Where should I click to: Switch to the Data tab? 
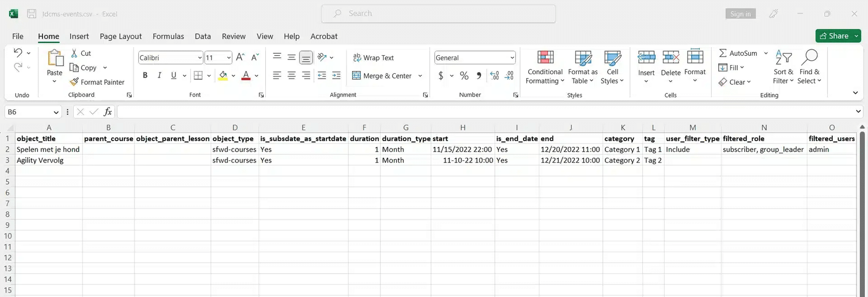click(203, 36)
